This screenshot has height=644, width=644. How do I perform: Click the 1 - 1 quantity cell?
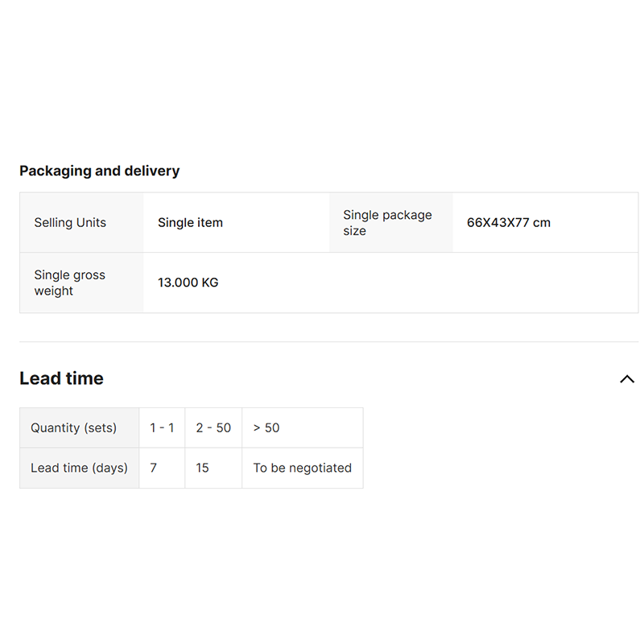coord(162,427)
